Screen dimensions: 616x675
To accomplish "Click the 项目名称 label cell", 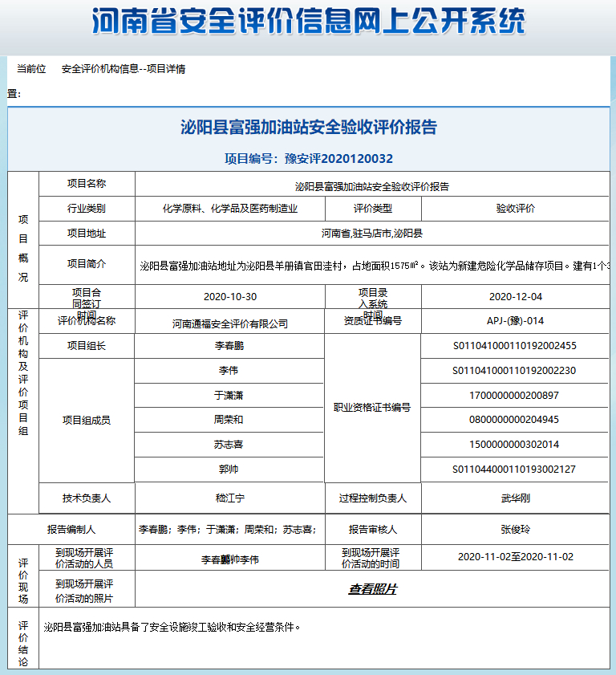I will click(87, 184).
